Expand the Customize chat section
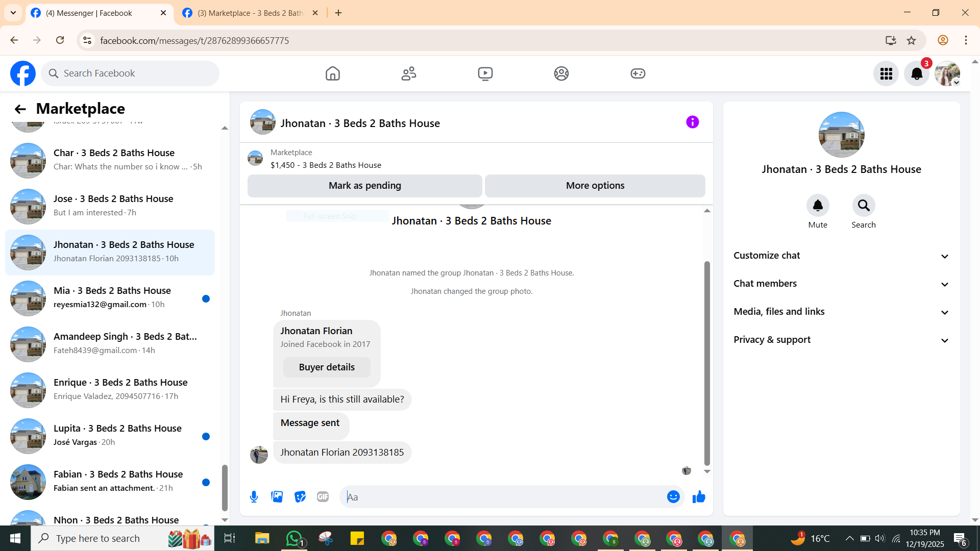 (x=841, y=256)
